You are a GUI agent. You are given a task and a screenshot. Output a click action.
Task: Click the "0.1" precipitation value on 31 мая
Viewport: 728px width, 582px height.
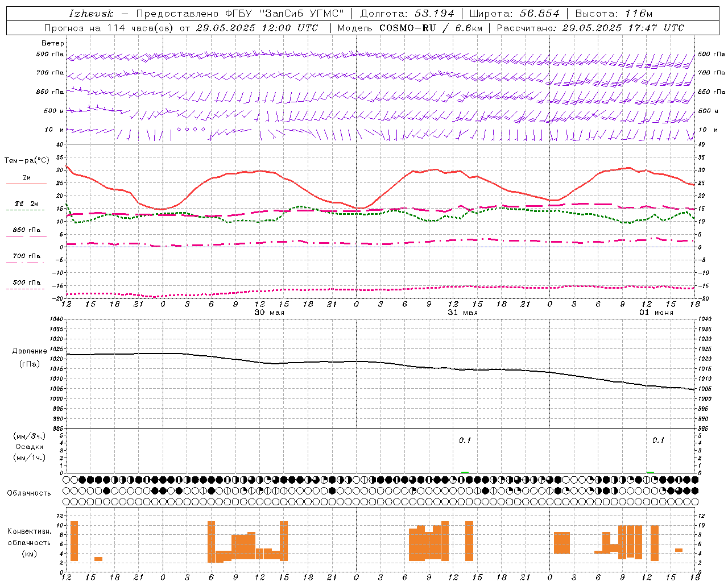(x=465, y=440)
